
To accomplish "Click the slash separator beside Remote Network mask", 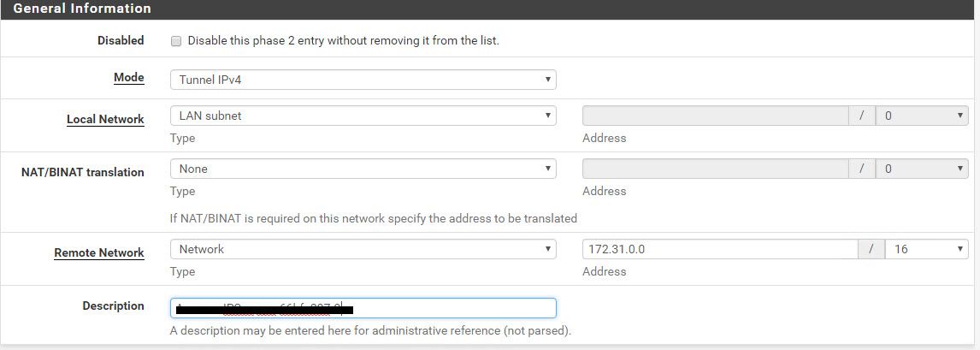I will coord(872,249).
